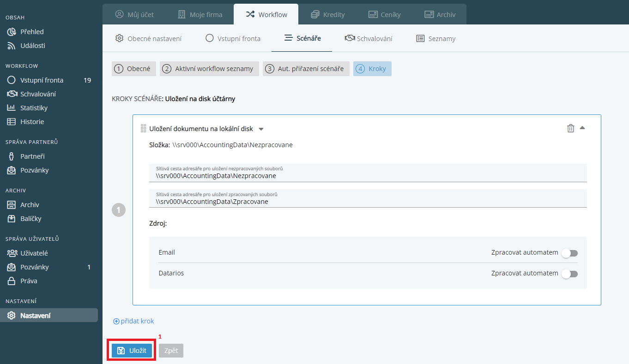Select the Vstupní fronta settings sub-tab
Viewport: 629px width, 364px height.
(233, 39)
